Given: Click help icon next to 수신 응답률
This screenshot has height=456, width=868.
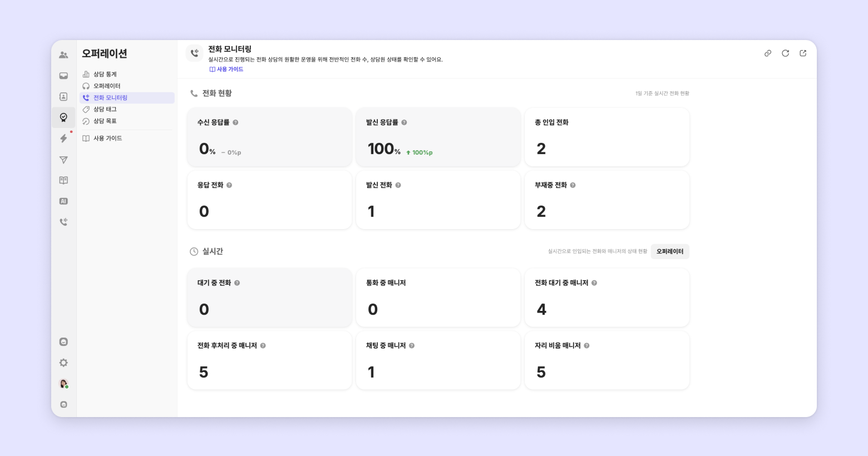Looking at the screenshot, I should (235, 122).
